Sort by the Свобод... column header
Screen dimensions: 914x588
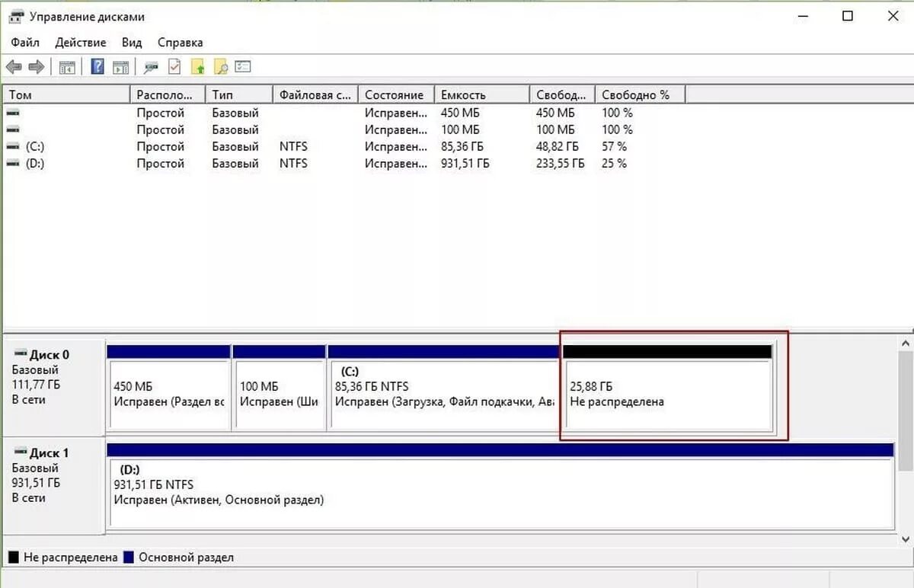pyautogui.click(x=562, y=94)
